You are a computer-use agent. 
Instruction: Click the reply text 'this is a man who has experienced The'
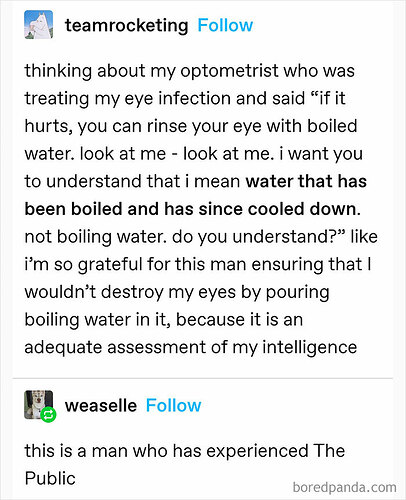coord(185,451)
